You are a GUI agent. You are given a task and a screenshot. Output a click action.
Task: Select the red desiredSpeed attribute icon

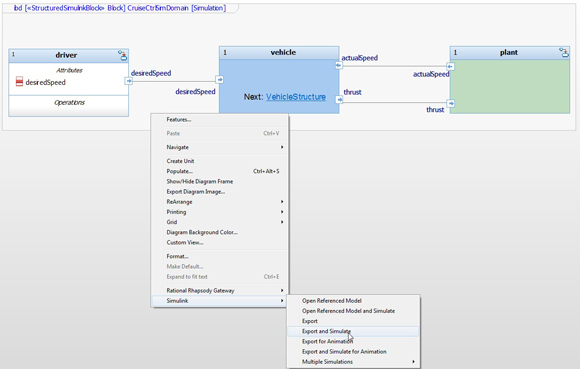click(19, 82)
